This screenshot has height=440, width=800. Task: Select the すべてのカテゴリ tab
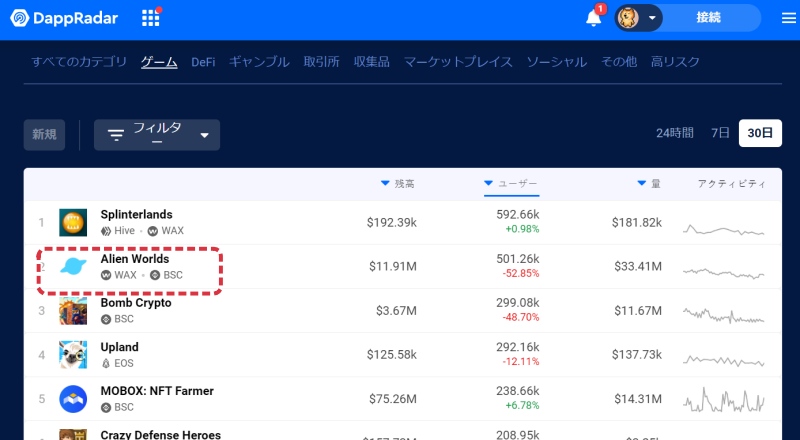79,62
